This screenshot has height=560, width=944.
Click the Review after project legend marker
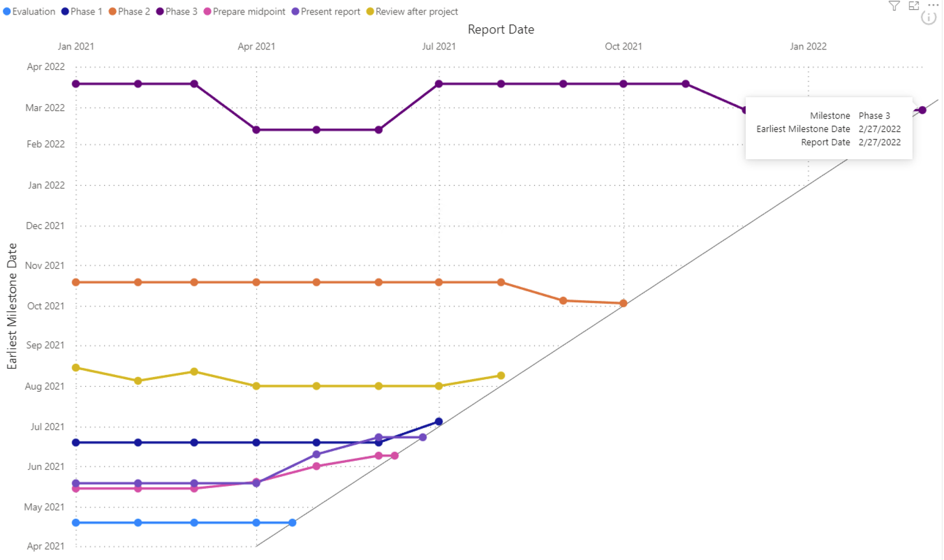pyautogui.click(x=371, y=11)
